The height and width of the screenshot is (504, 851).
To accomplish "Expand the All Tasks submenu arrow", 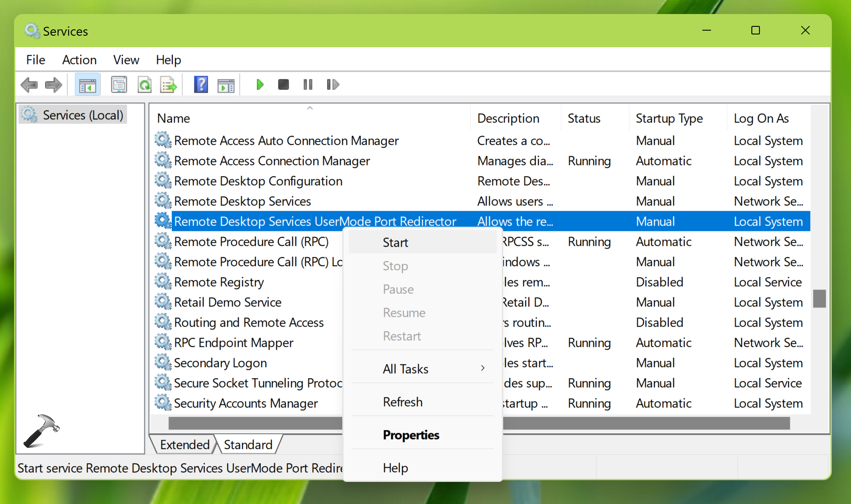I will 482,368.
